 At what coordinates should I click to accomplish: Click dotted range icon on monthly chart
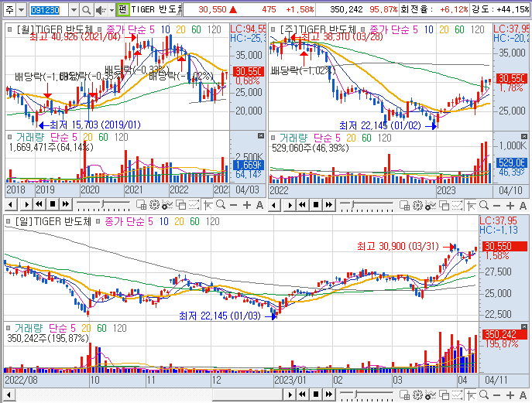tap(194, 205)
